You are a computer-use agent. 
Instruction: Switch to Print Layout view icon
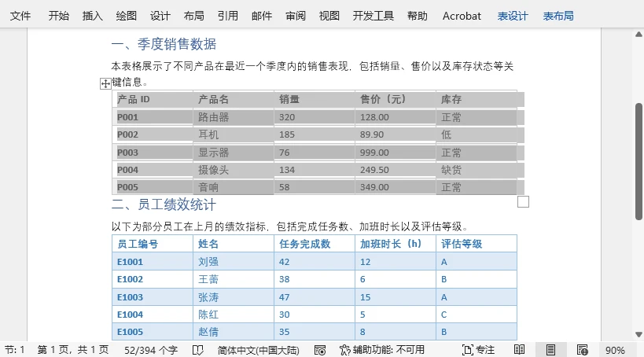[x=550, y=350]
